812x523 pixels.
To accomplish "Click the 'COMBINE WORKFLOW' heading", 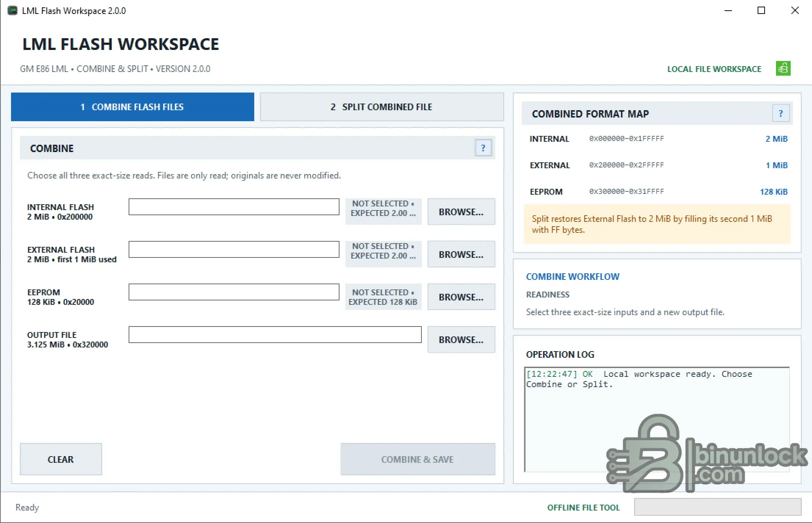I will tap(572, 277).
